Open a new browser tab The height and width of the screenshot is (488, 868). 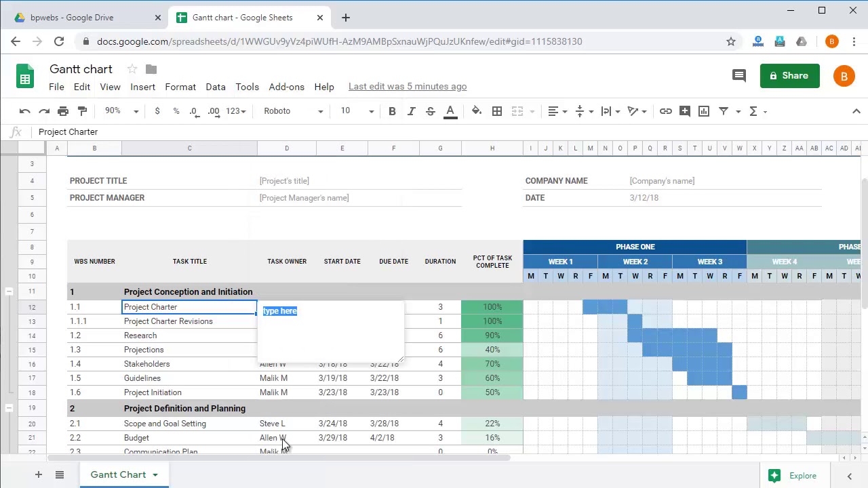(x=346, y=18)
